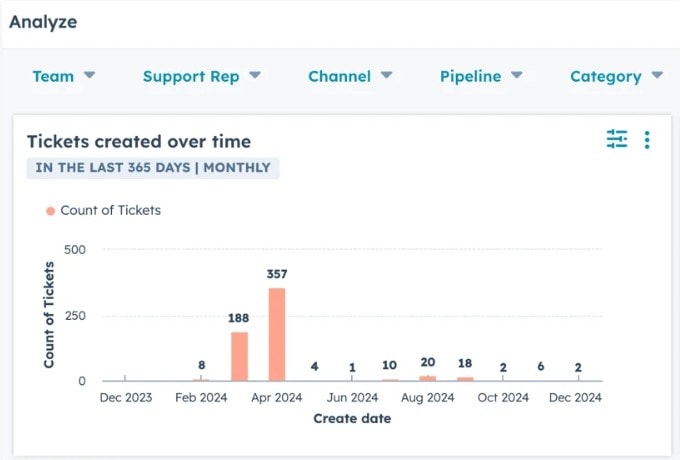Click the data label 357

277,274
